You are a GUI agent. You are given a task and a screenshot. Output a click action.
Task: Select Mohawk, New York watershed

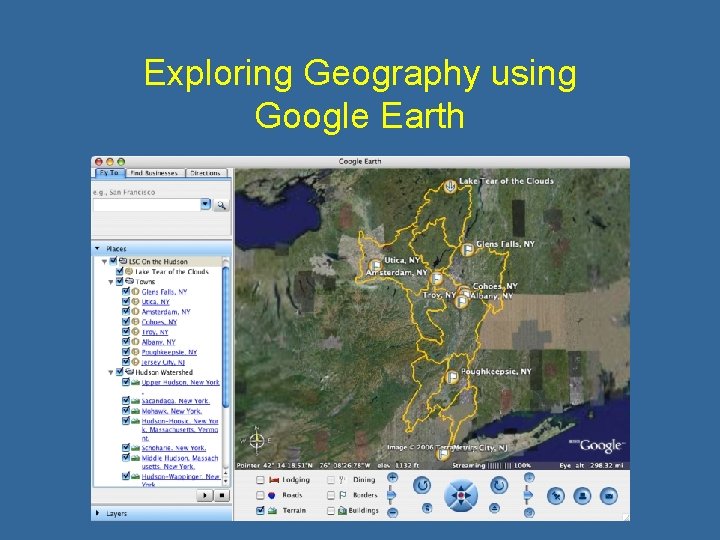coord(172,411)
